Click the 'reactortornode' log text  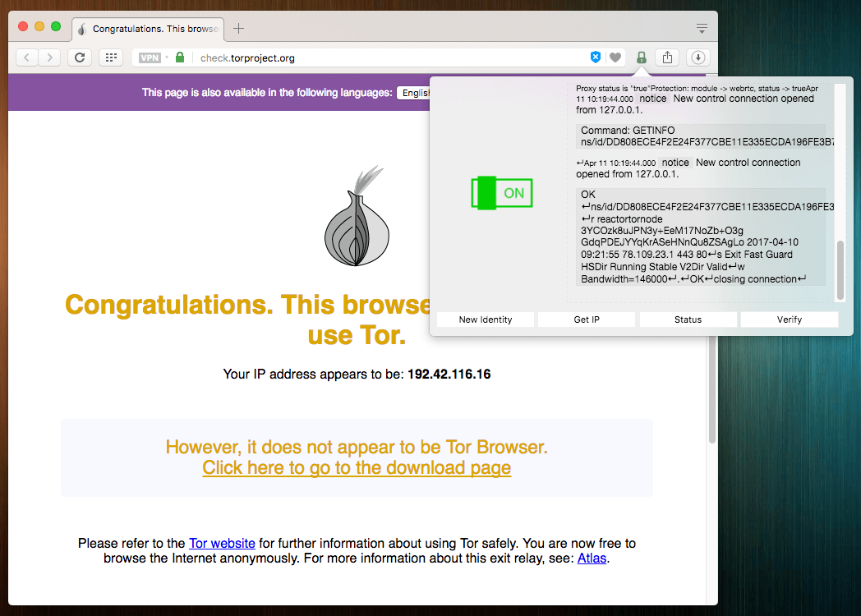(x=630, y=219)
